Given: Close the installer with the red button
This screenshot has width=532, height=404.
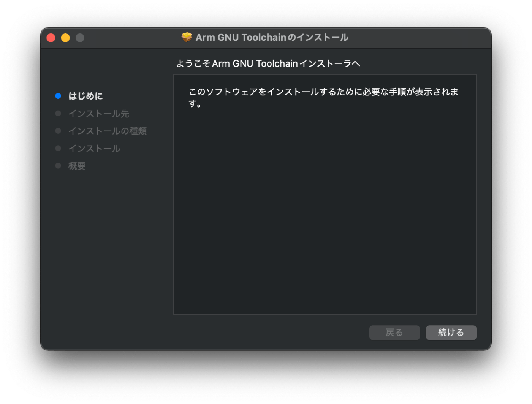Looking at the screenshot, I should pyautogui.click(x=51, y=38).
